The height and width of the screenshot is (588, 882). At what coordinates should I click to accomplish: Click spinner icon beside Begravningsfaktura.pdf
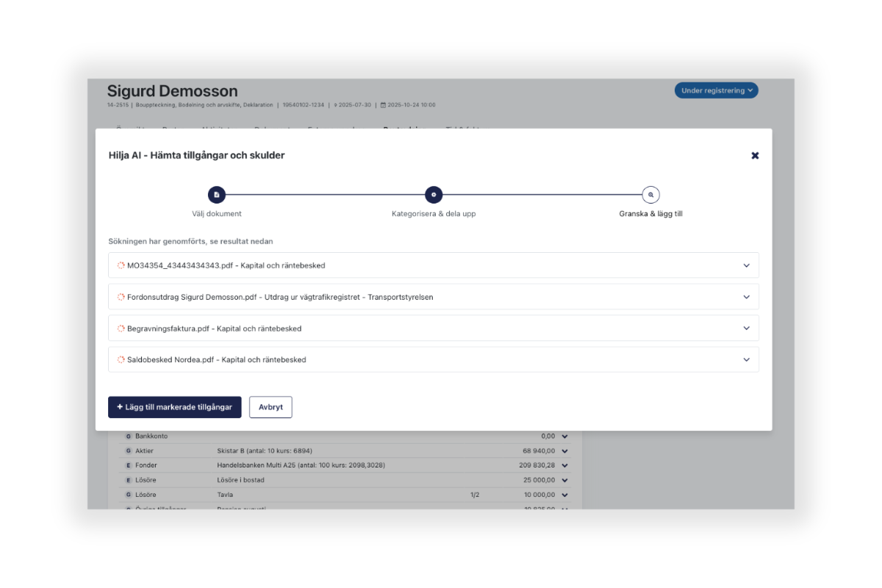pos(121,329)
